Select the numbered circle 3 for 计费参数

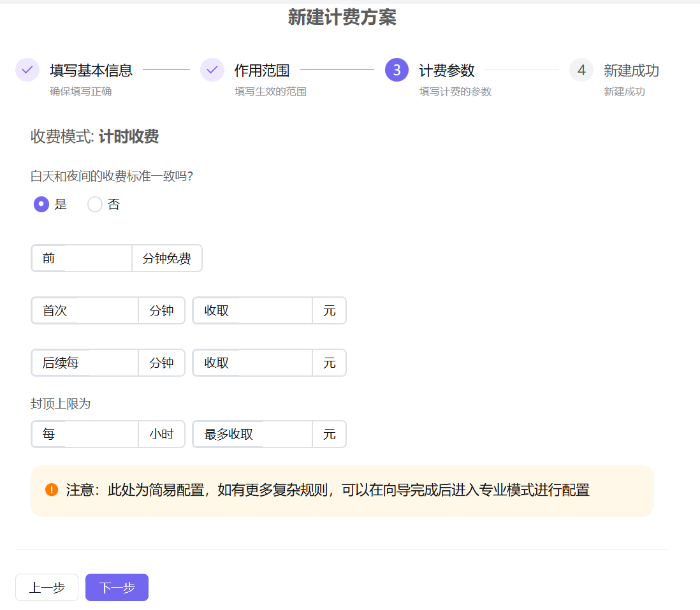click(396, 70)
